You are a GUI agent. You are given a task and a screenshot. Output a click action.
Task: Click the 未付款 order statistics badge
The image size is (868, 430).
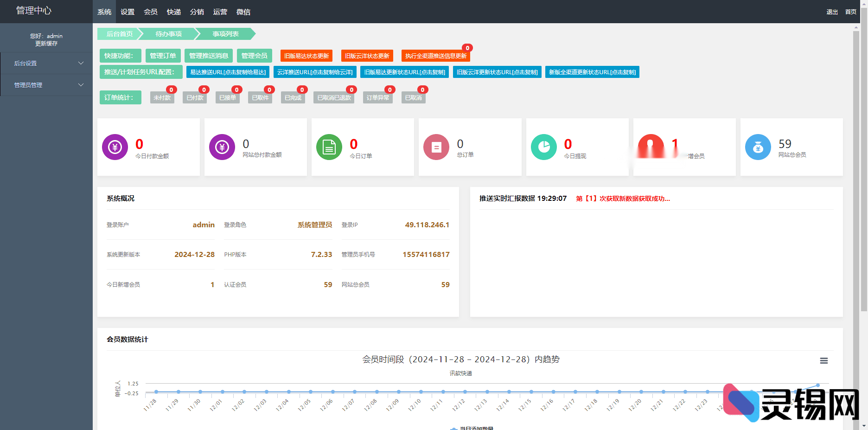(162, 97)
